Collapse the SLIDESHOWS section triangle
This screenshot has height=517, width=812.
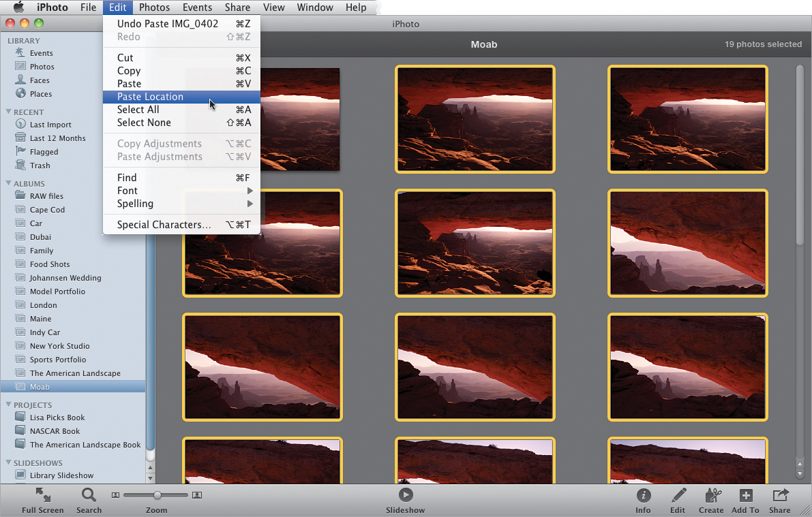(x=8, y=462)
